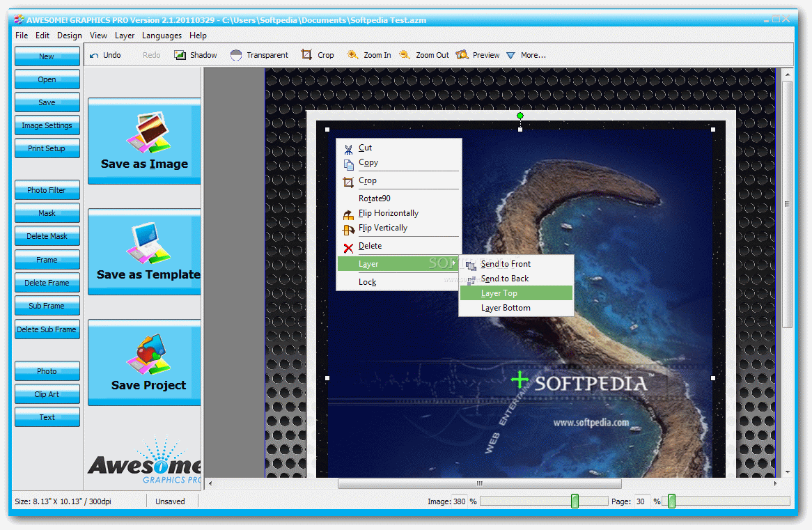The height and width of the screenshot is (530, 812).
Task: Click the horizontal scrollbar left arrow
Action: (x=210, y=483)
